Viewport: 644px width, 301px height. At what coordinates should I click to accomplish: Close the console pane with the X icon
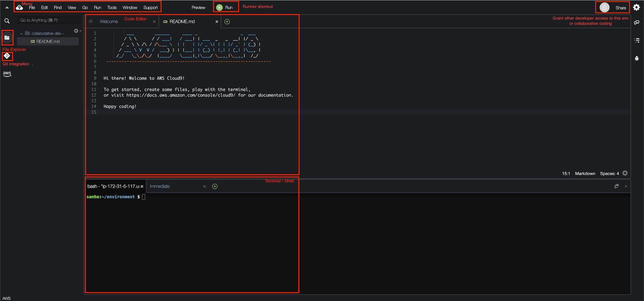click(626, 186)
